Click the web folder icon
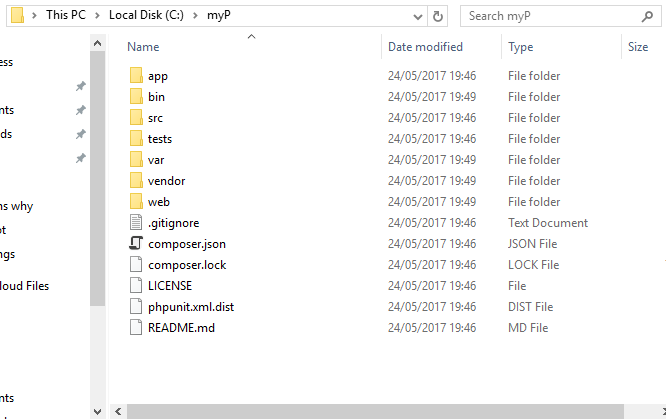Image resolution: width=666 pixels, height=419 pixels. coord(136,201)
